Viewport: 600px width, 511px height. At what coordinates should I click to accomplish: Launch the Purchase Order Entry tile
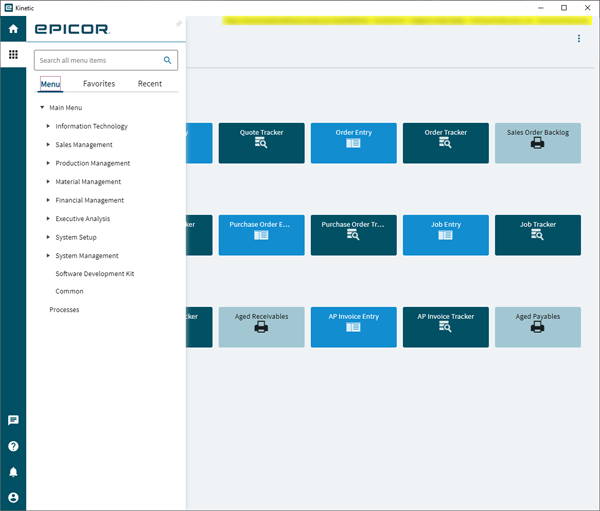tap(261, 235)
